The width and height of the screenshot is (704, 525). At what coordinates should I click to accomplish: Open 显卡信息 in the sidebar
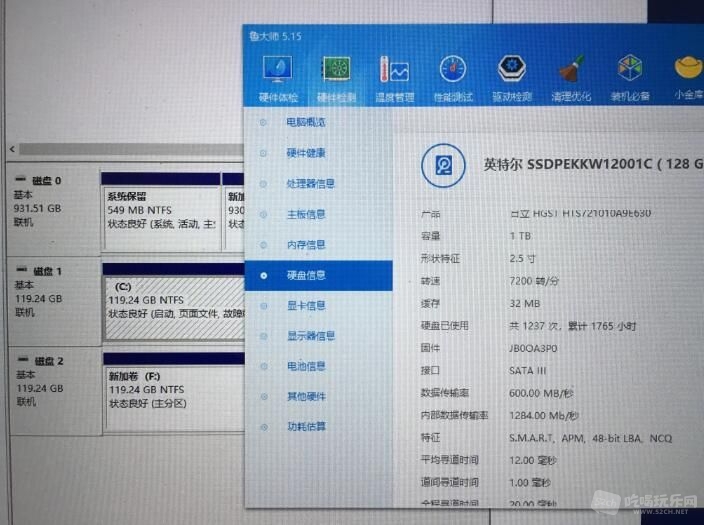[x=306, y=306]
